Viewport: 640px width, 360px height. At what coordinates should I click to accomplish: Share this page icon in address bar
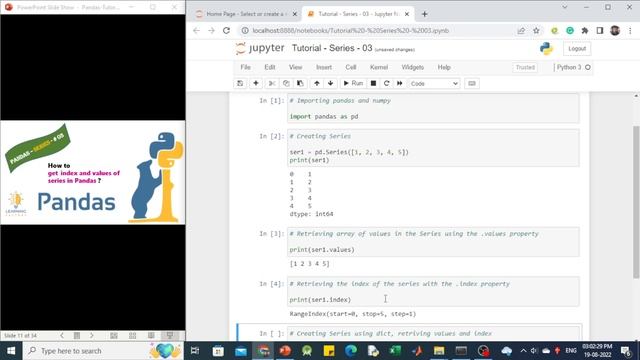point(521,31)
